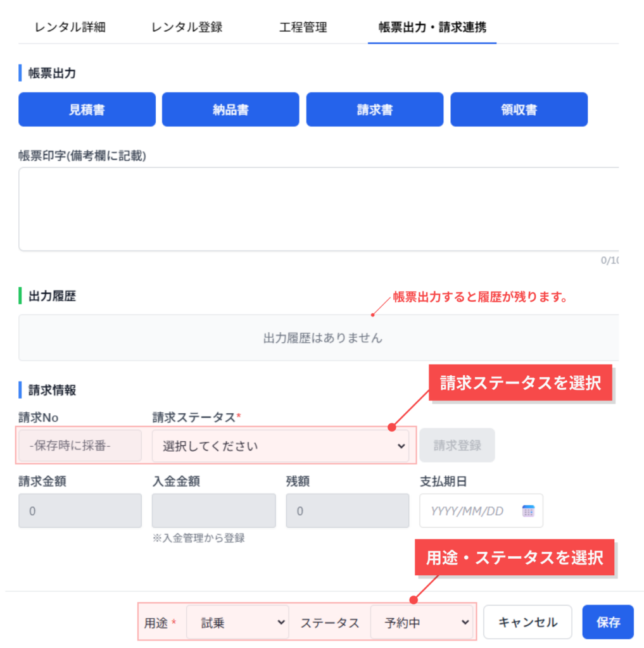
Task: Click the 請求No field
Action: 80,445
